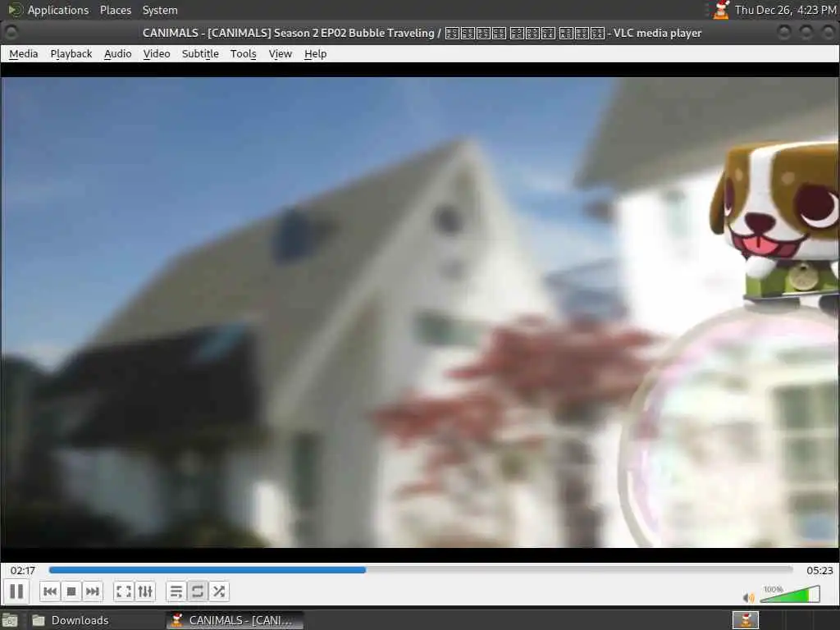This screenshot has width=840, height=630.
Task: Skip to next media track
Action: (93, 591)
